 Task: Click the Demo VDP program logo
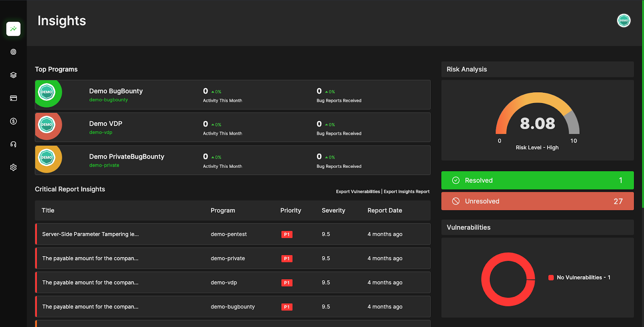tap(47, 126)
